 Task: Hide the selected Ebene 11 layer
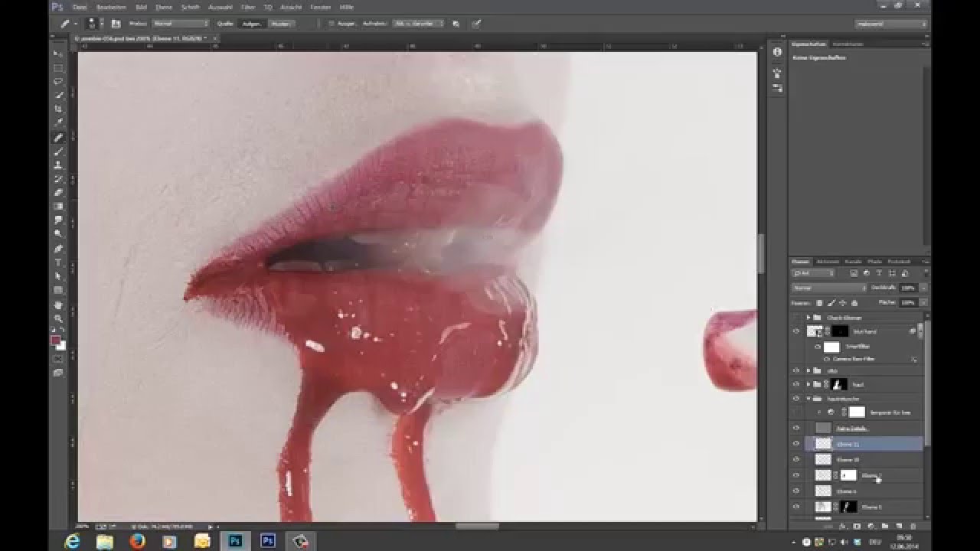click(796, 443)
